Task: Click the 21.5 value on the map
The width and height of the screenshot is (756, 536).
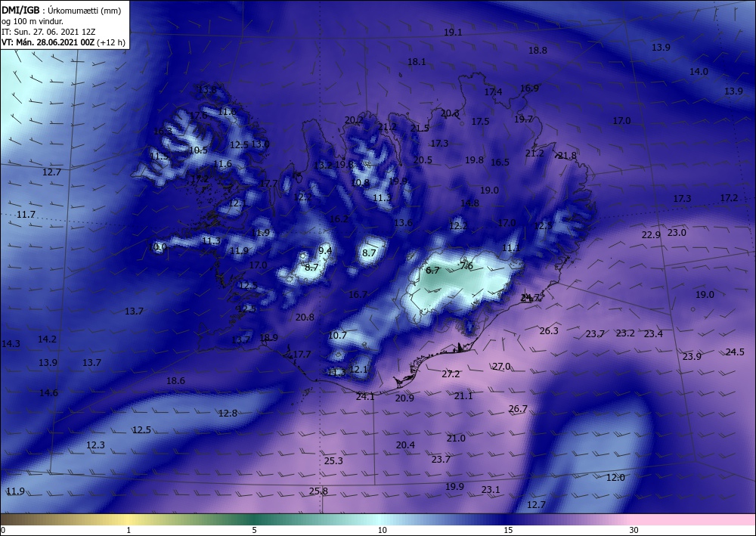Action: point(420,129)
